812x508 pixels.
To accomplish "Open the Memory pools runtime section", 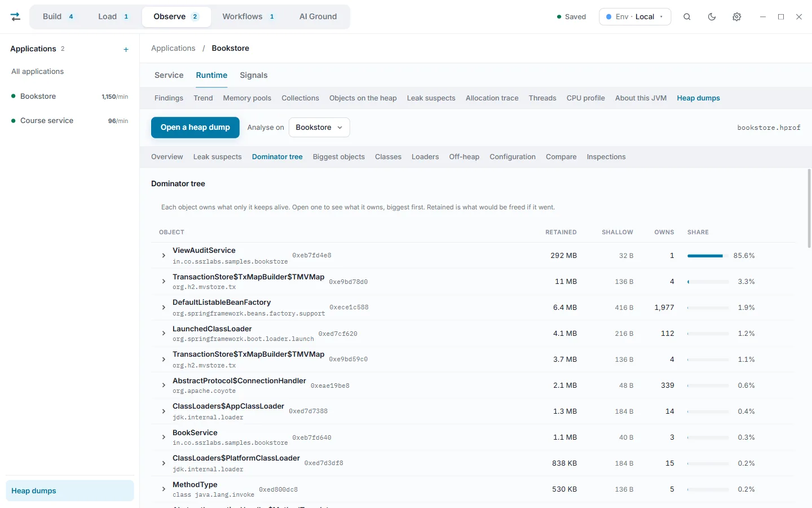I will tap(247, 98).
